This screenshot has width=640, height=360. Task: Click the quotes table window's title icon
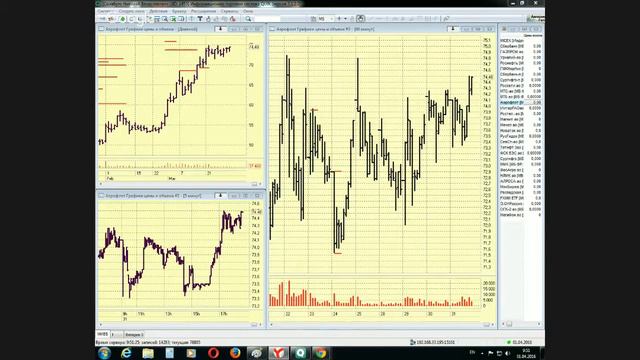[x=504, y=29]
